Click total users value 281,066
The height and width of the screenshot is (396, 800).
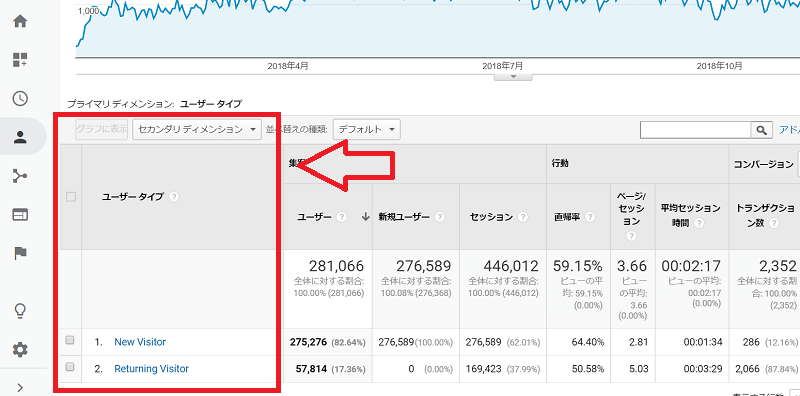point(336,266)
